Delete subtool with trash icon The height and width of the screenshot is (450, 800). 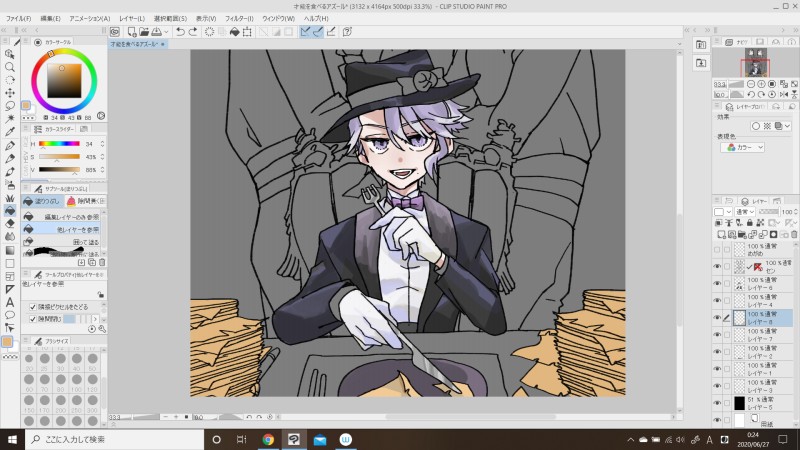[102, 262]
